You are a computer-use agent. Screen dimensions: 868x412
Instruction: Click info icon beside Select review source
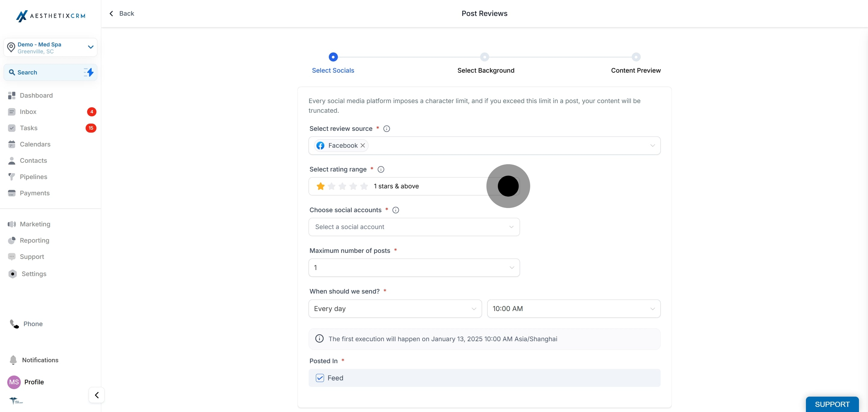tap(386, 129)
